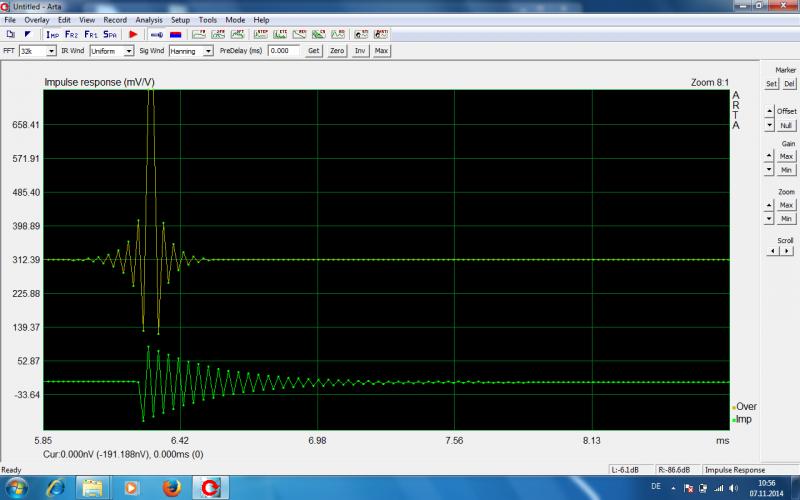
Task: Click the Offset up arrow
Action: click(768, 112)
